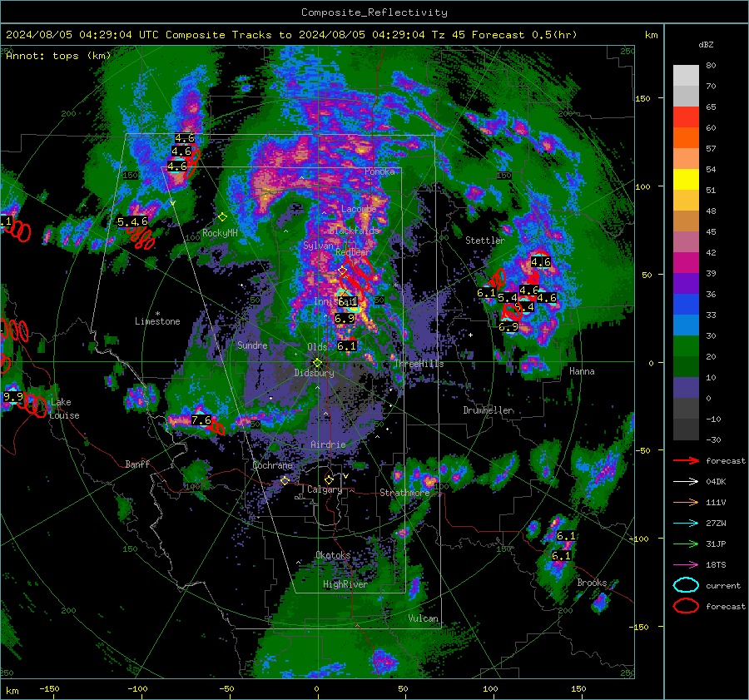
Task: Select the 9.9 storm top annotation
Action: click(12, 396)
